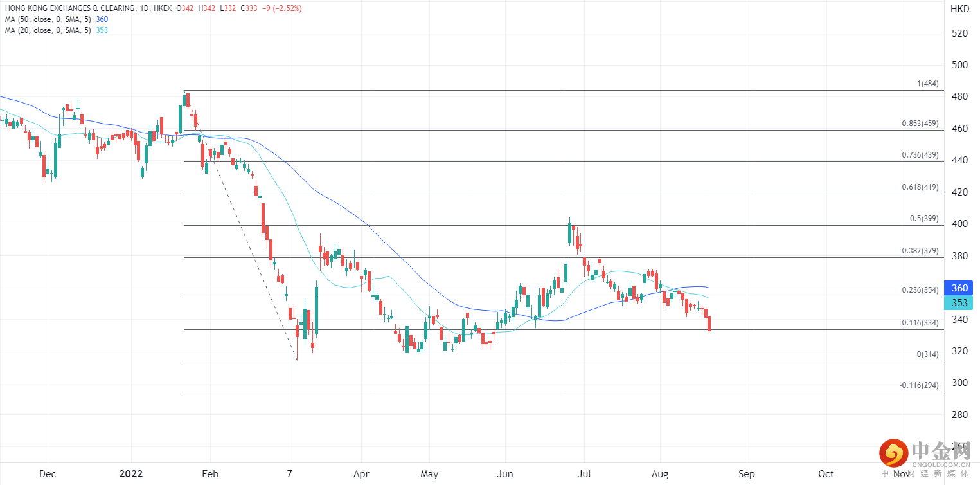Click 460 on the price axis
Viewport: 980px width, 485px height.
pos(959,129)
